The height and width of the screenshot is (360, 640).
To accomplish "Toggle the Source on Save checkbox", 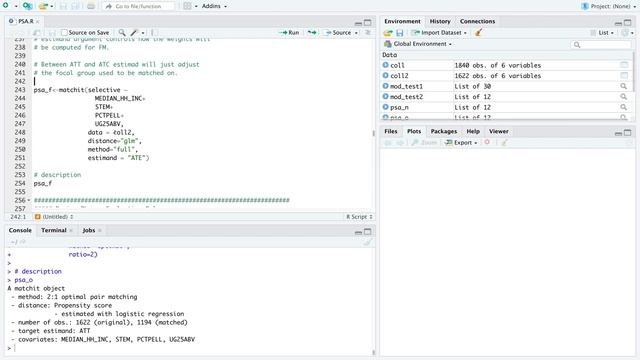I will pyautogui.click(x=64, y=32).
